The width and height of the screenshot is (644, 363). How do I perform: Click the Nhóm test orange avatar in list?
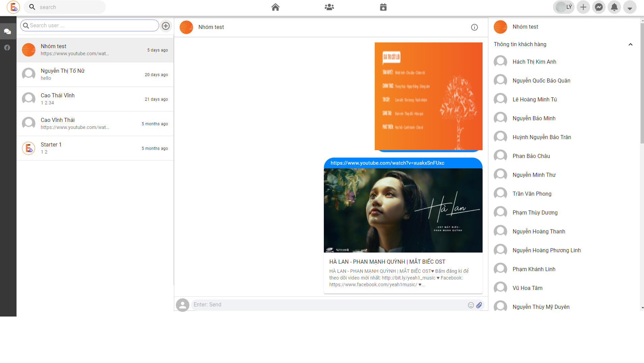click(x=29, y=50)
